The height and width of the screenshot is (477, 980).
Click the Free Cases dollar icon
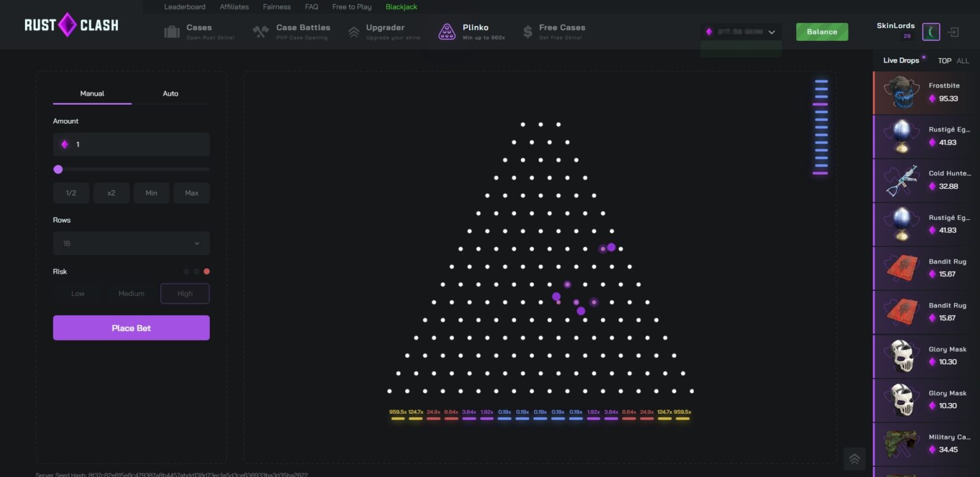pyautogui.click(x=527, y=32)
